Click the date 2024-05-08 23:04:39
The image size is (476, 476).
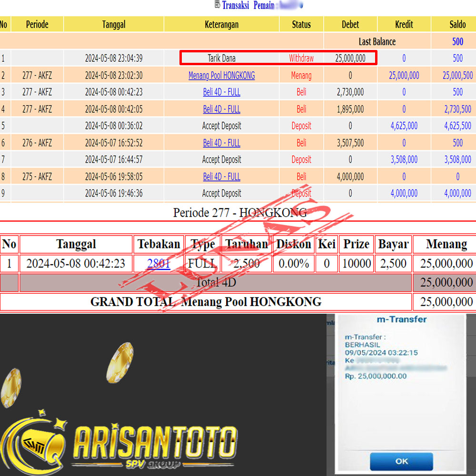114,58
